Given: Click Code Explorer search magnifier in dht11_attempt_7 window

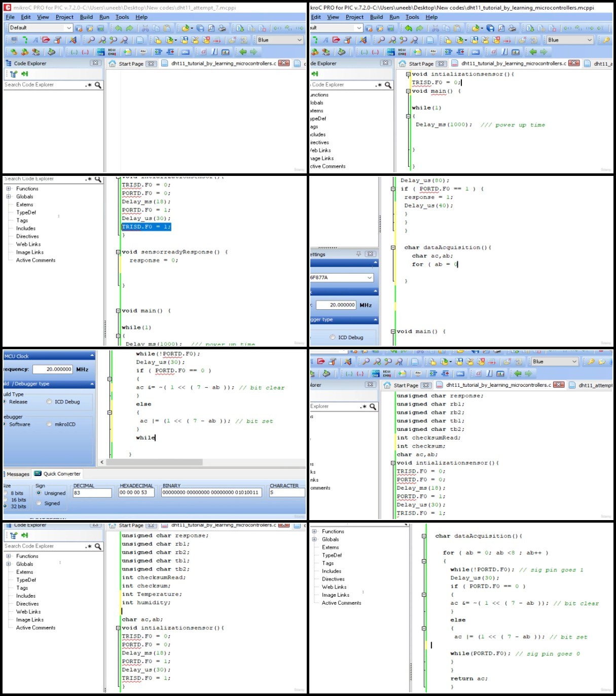Looking at the screenshot, I should pyautogui.click(x=98, y=85).
